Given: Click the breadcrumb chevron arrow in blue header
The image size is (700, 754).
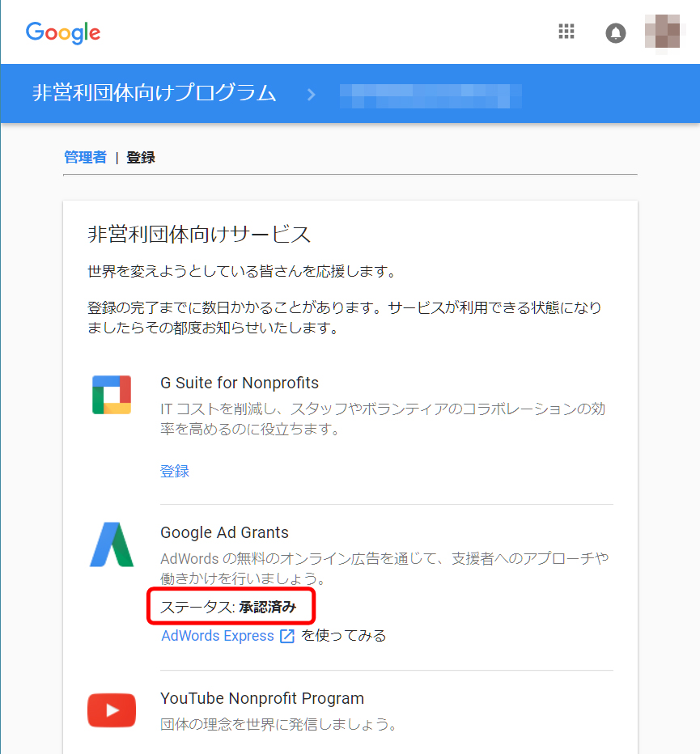Looking at the screenshot, I should pyautogui.click(x=312, y=94).
